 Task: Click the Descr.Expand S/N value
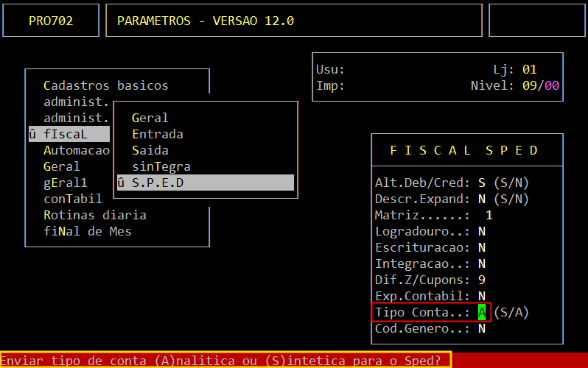pyautogui.click(x=481, y=199)
